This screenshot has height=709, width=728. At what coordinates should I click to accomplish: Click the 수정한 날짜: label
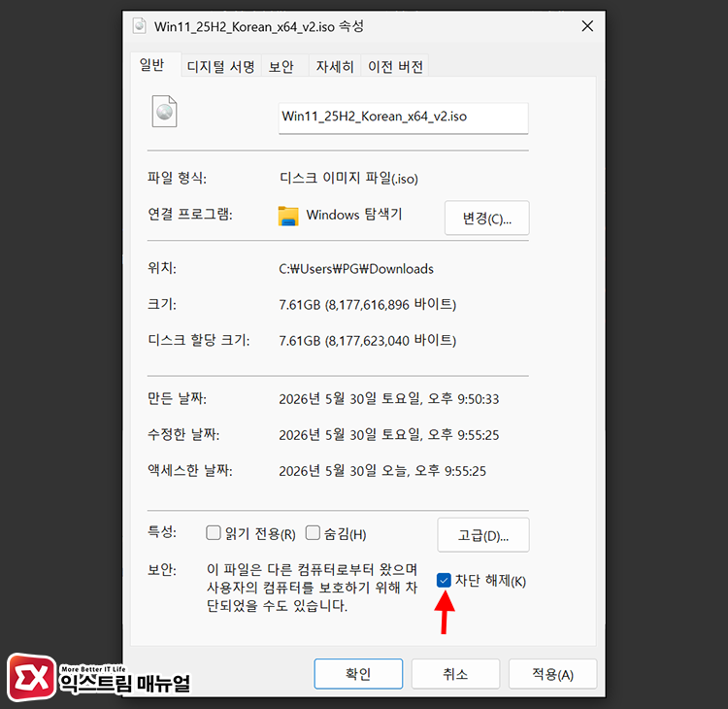click(183, 434)
